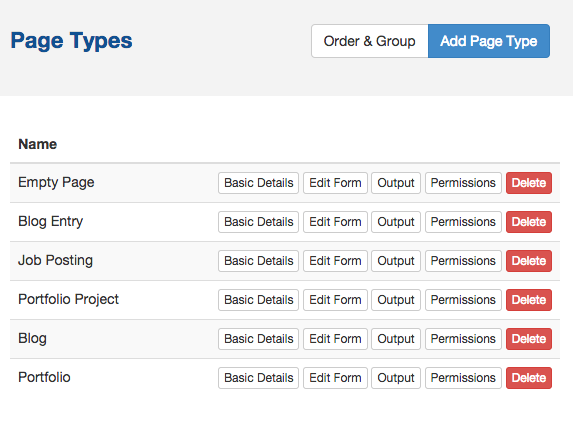This screenshot has height=431, width=573.
Task: Open Basic Details for Empty Page
Action: (x=258, y=183)
